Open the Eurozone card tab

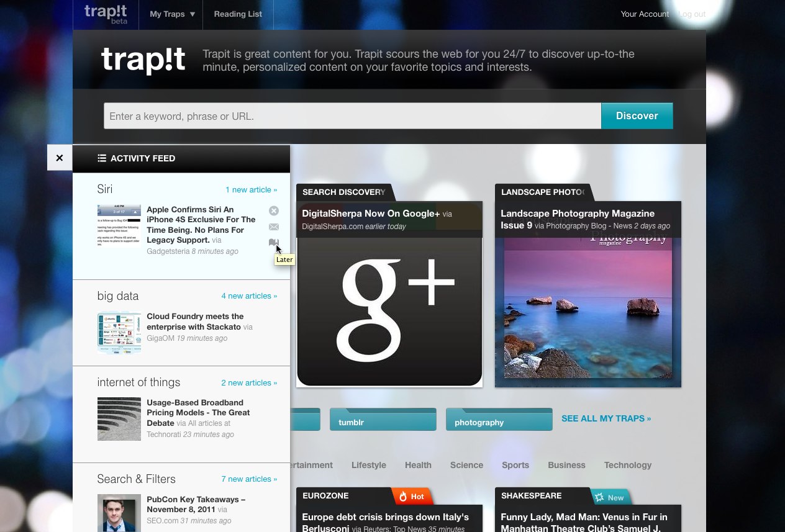coord(344,495)
